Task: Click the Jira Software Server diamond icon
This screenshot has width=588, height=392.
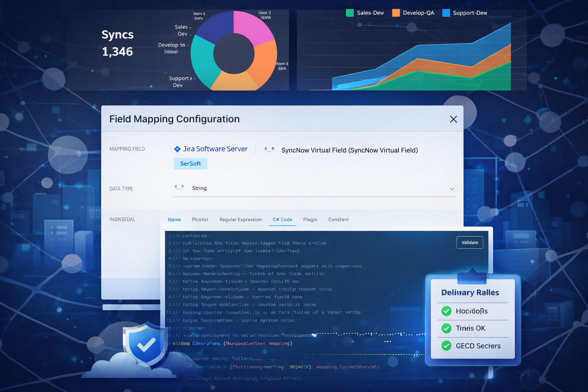Action: click(177, 149)
